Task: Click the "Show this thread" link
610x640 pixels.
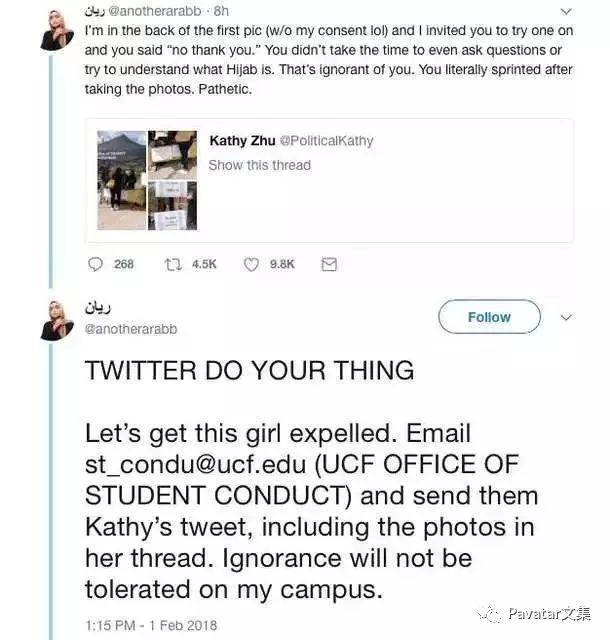Action: click(259, 165)
